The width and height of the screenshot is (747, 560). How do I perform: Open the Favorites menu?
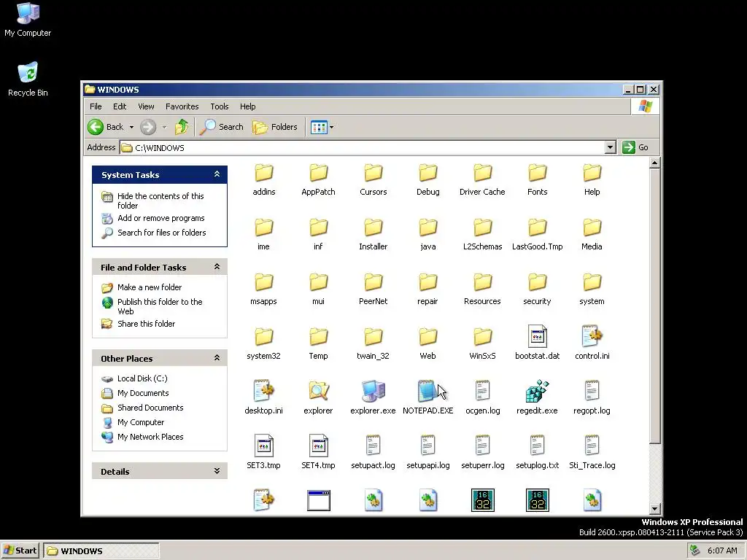[x=182, y=106]
